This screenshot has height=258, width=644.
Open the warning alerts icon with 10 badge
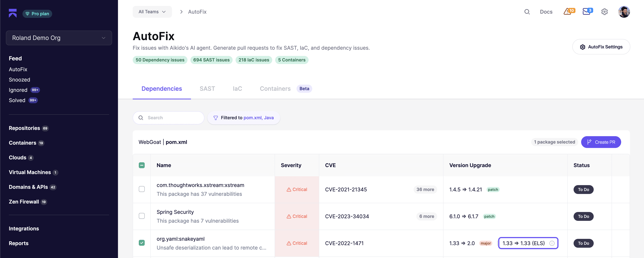(569, 11)
